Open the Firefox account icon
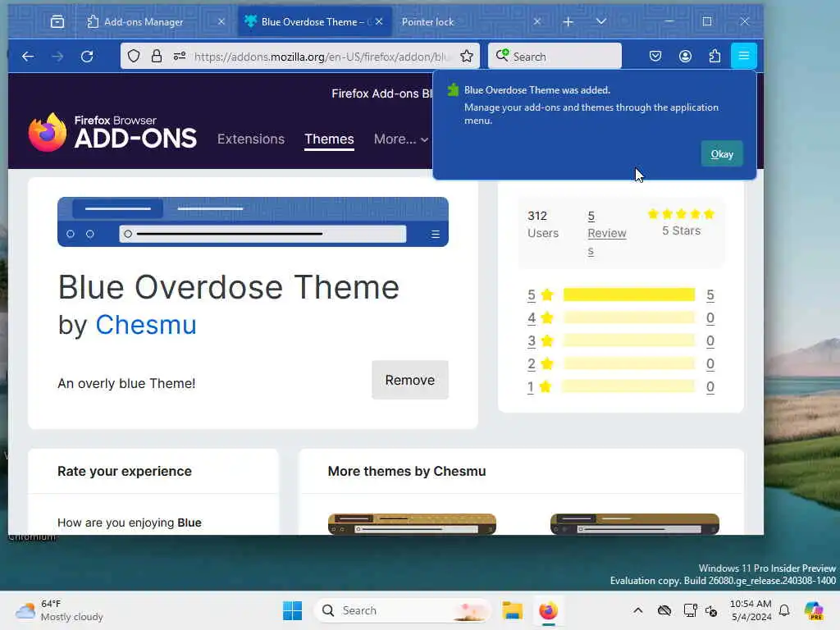 click(685, 57)
